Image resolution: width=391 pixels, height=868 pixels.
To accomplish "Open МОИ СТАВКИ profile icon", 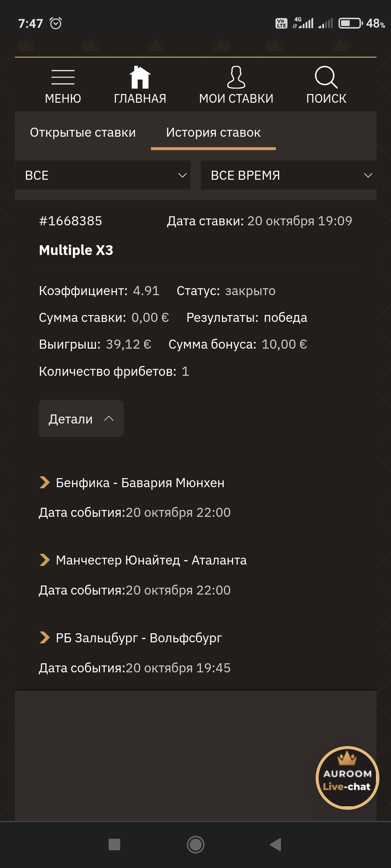I will pos(236,77).
